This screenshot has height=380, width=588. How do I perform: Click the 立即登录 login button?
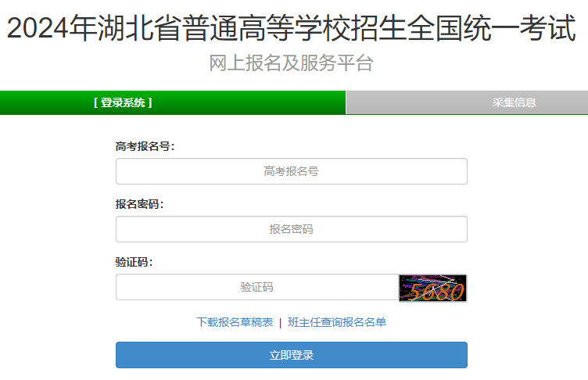tap(292, 355)
